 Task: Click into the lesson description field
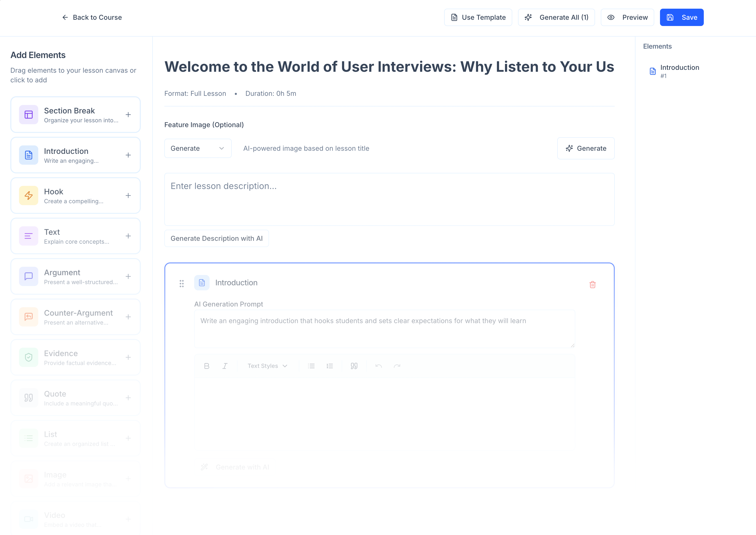click(x=389, y=199)
